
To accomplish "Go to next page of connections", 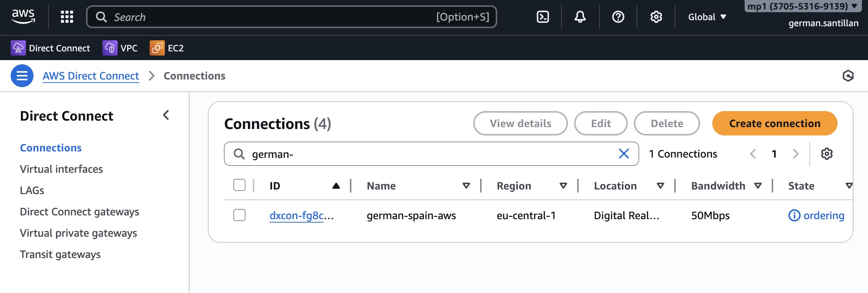I will pyautogui.click(x=795, y=154).
